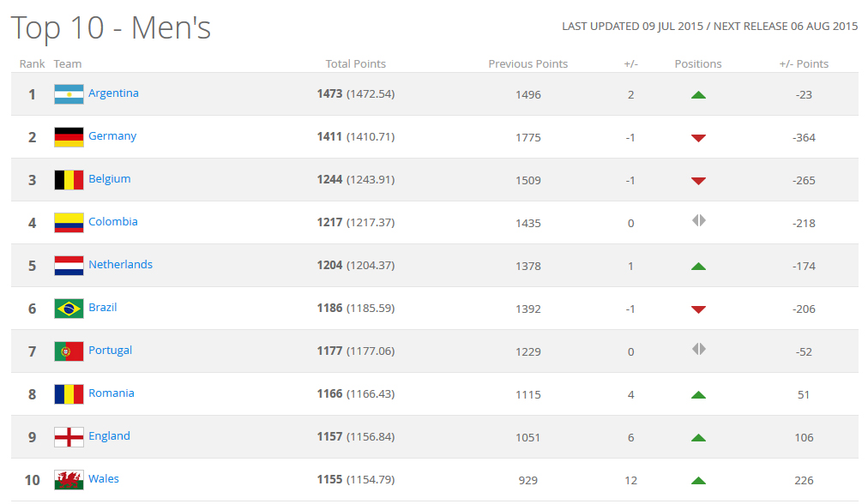The image size is (868, 504).
Task: Click the Argentina flag icon
Action: (69, 94)
